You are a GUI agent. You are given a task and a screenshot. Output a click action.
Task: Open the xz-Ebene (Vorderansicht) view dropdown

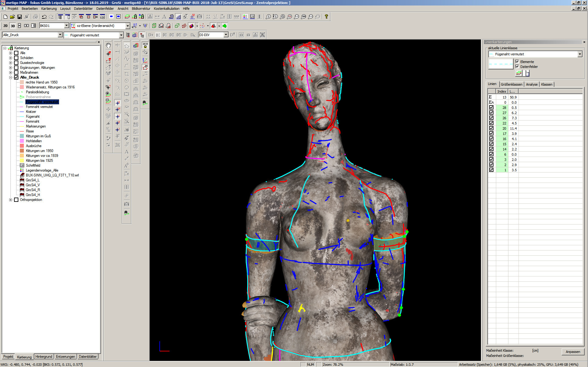point(128,26)
